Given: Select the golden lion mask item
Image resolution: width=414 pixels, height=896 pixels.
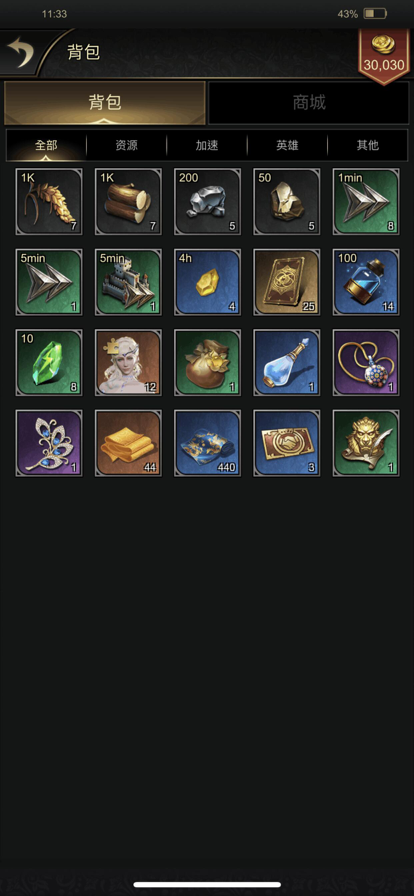Looking at the screenshot, I should click(366, 443).
